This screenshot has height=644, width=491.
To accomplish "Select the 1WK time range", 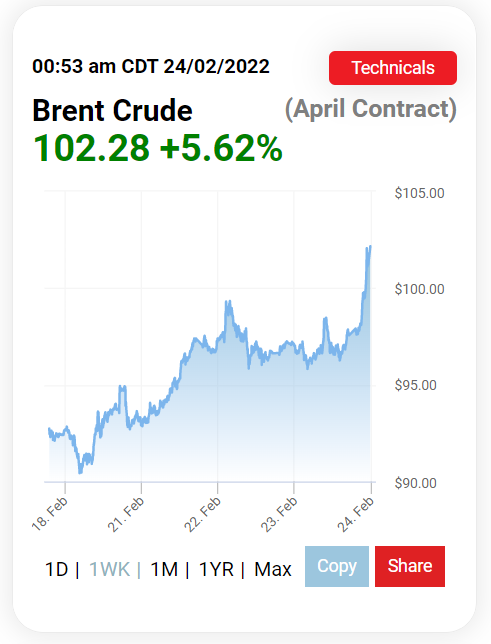I will point(110,569).
